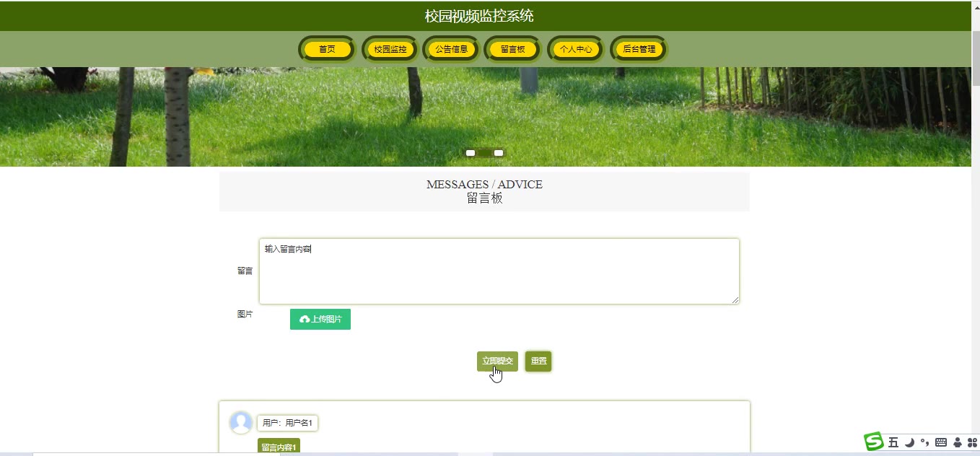Focus the 留言 message textarea

(499, 271)
